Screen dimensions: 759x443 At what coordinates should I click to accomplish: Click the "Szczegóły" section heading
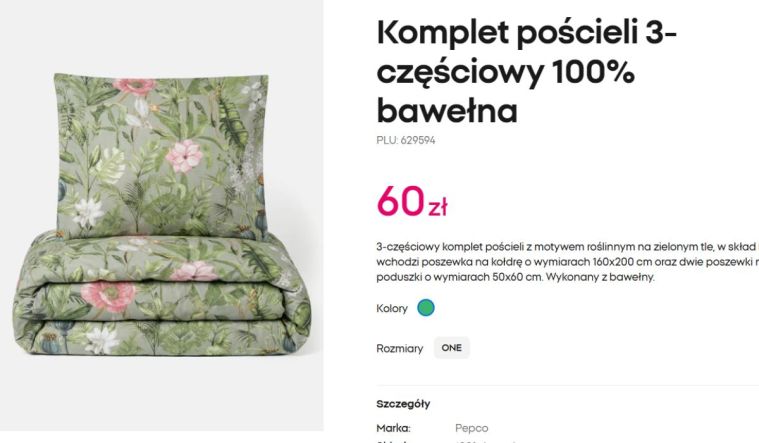pos(403,403)
